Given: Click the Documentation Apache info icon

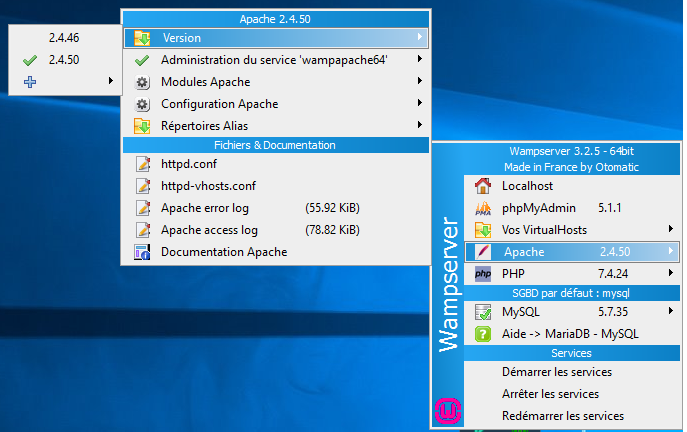Looking at the screenshot, I should click(x=142, y=252).
